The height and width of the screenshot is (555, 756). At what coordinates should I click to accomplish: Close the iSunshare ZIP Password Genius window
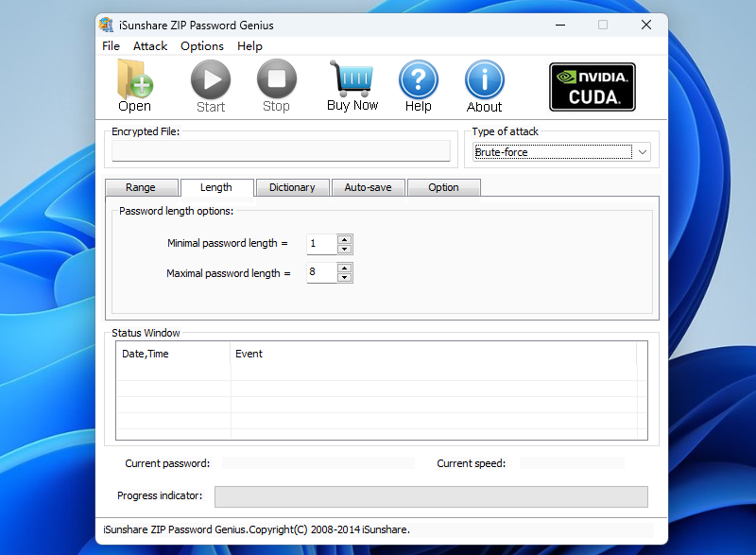coord(646,25)
